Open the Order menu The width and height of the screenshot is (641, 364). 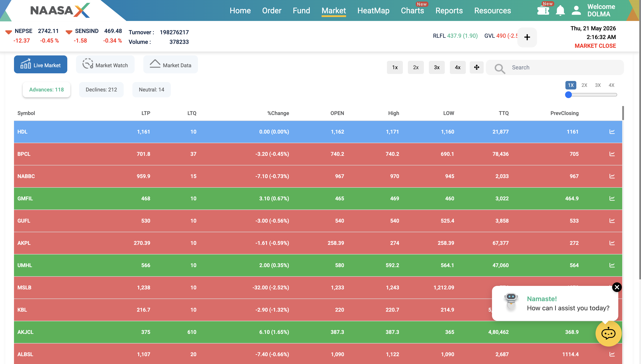coord(272,11)
